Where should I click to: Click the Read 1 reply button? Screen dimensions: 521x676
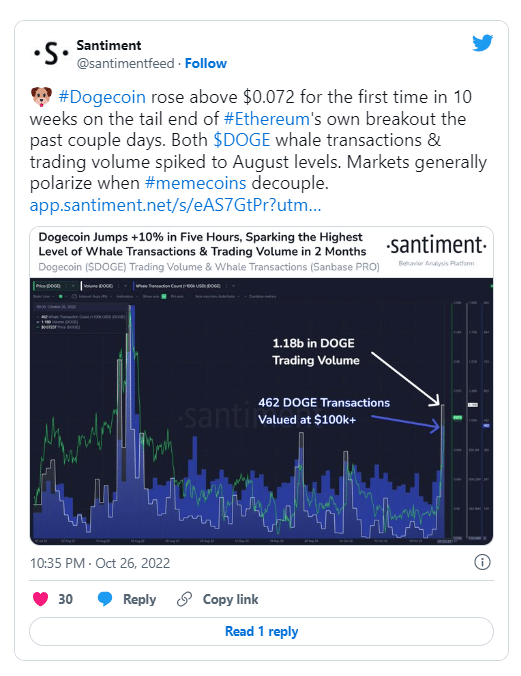[261, 632]
